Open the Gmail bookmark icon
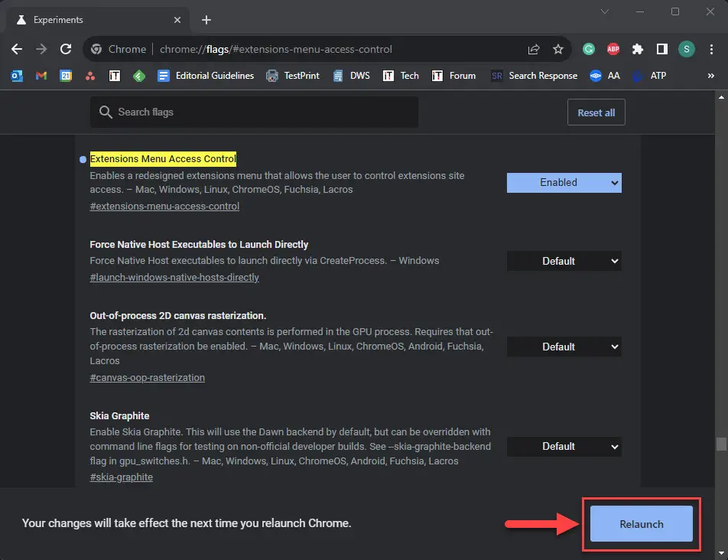 41,76
